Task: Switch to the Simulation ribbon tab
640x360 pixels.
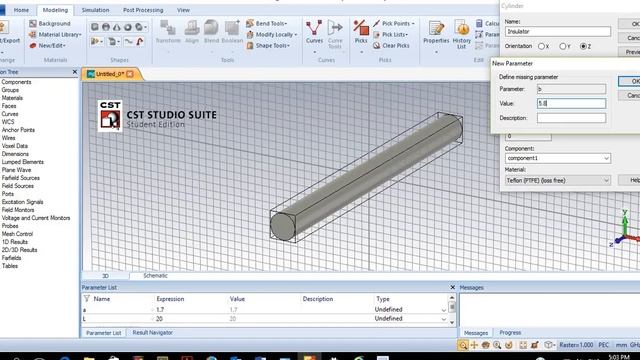Action: point(95,10)
